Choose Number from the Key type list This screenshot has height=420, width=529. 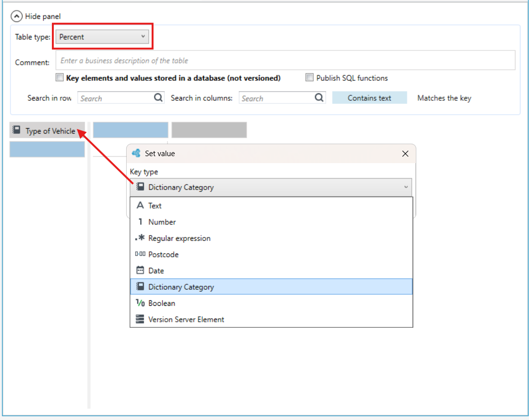coord(271,222)
